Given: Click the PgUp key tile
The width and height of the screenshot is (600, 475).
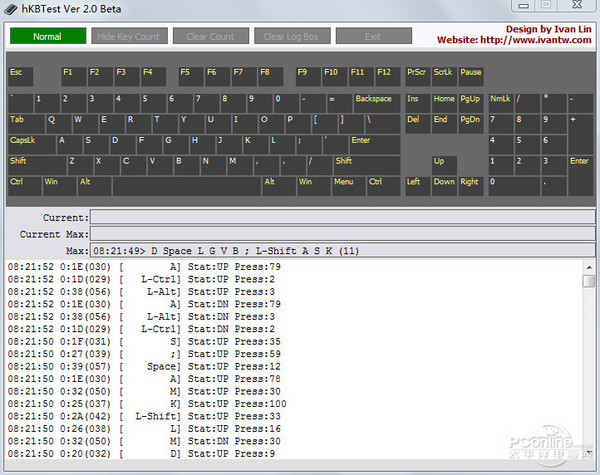Looking at the screenshot, I should (x=471, y=103).
